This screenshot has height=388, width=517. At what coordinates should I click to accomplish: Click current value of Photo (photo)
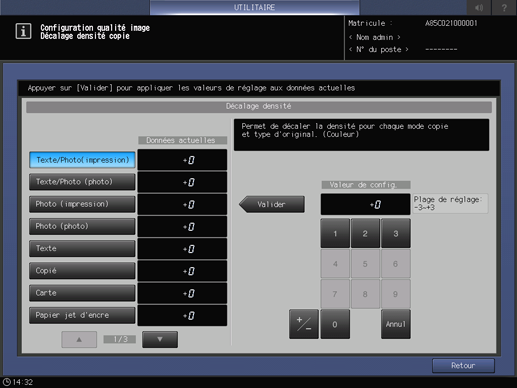pyautogui.click(x=182, y=227)
